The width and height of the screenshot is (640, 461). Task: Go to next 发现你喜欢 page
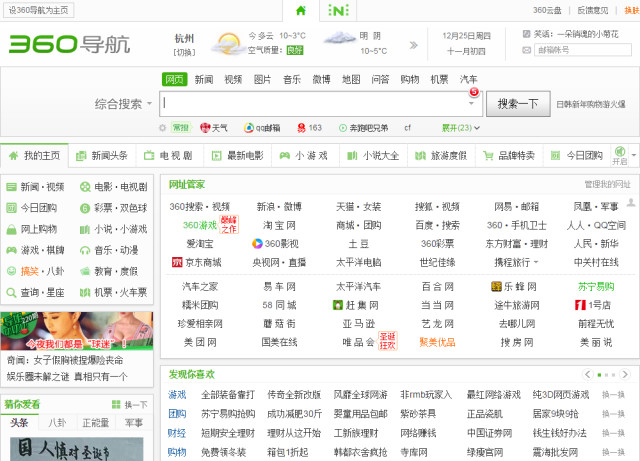tap(625, 374)
